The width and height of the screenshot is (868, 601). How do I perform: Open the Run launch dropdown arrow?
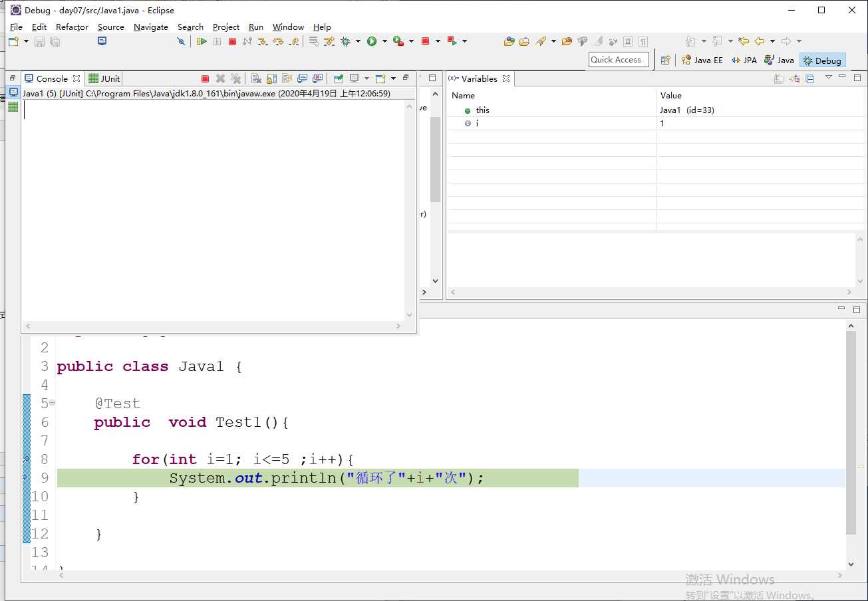click(x=384, y=41)
